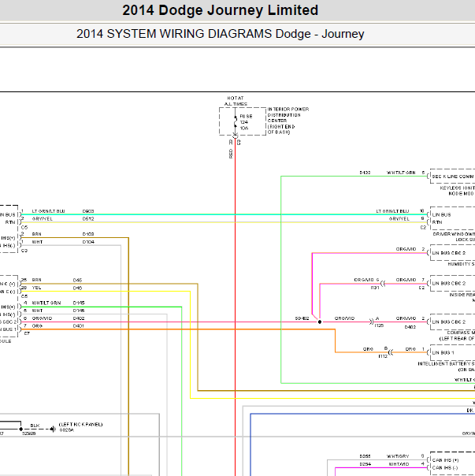Click the 'D104' circuit code
The width and height of the screenshot is (475, 476).
[88, 242]
